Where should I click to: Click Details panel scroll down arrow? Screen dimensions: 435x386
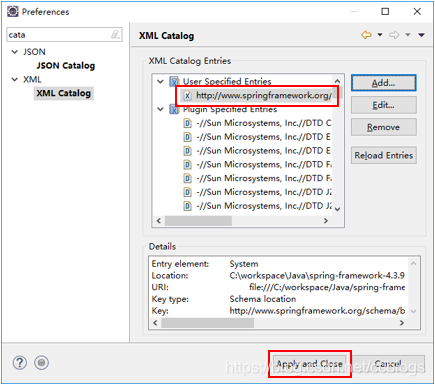click(413, 311)
